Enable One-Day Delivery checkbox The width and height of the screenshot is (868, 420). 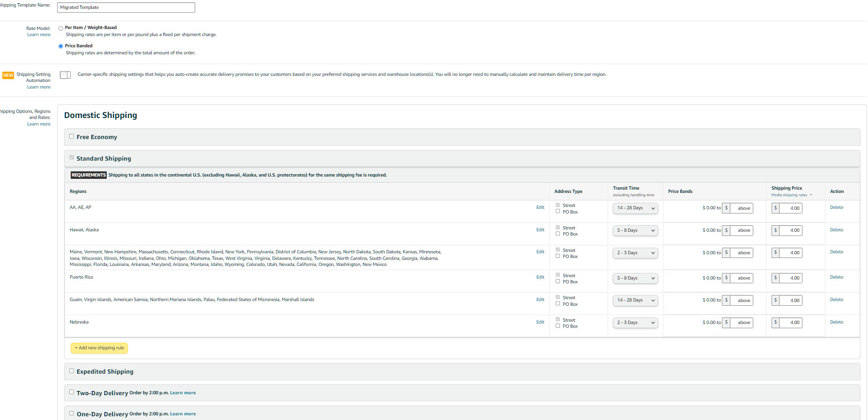point(72,413)
